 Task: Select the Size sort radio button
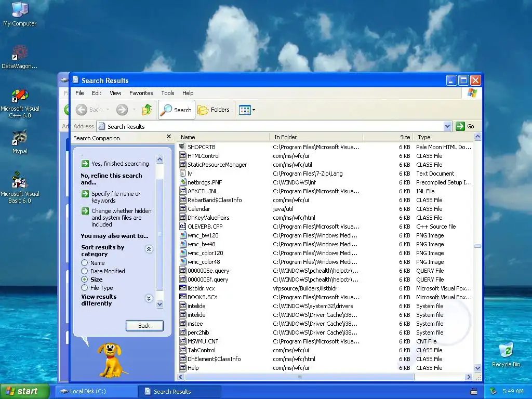tap(85, 279)
